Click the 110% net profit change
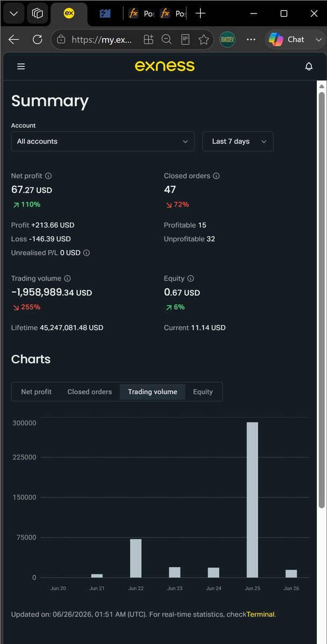Viewport: 327px width, 644px height. click(x=26, y=204)
